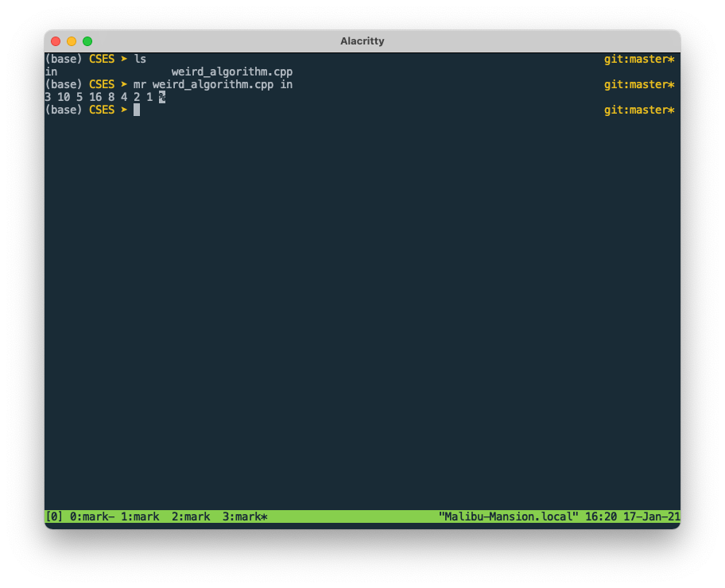Click the blinking terminal cursor block
Screen dimensions: 725x588
click(x=136, y=110)
